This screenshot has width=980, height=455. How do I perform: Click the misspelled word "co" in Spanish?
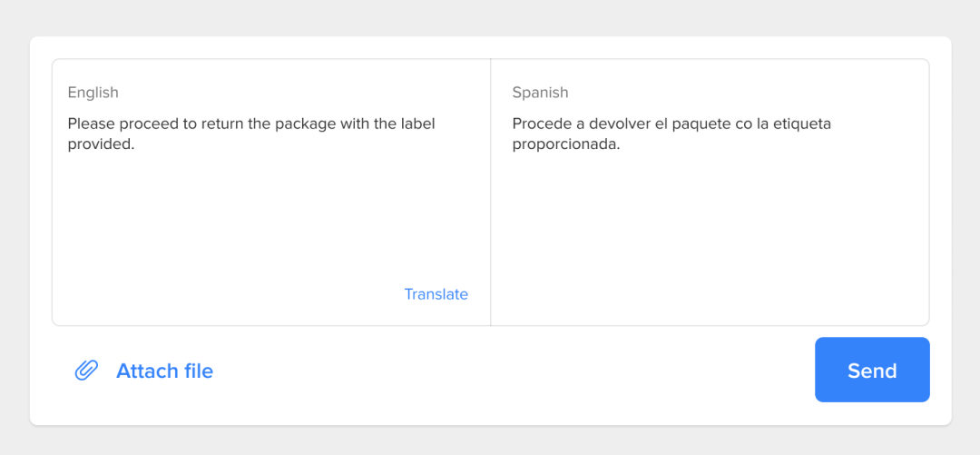[744, 124]
